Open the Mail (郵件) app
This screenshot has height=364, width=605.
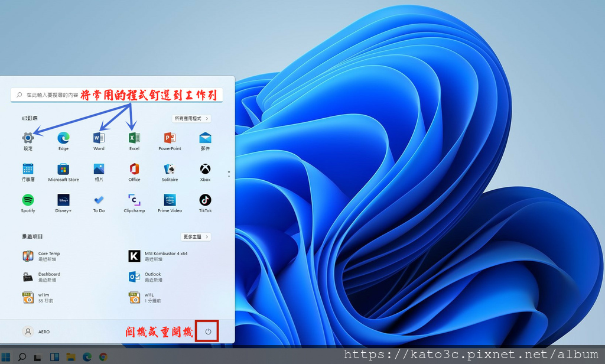(x=205, y=141)
